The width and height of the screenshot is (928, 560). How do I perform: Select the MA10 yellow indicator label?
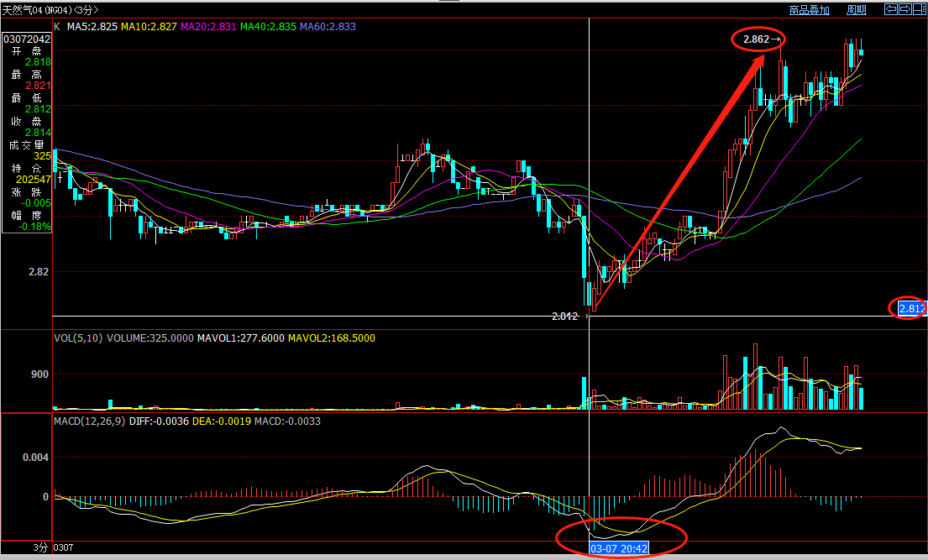pos(149,27)
